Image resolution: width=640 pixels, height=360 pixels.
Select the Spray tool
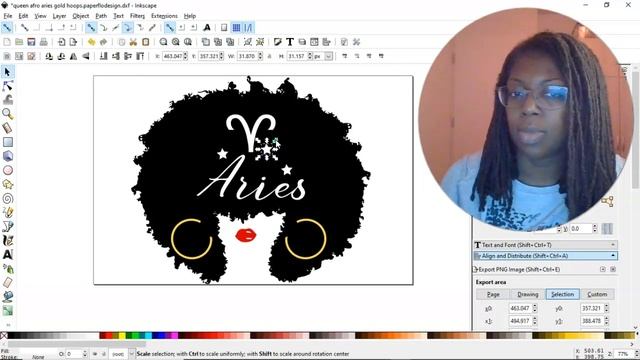(7, 269)
